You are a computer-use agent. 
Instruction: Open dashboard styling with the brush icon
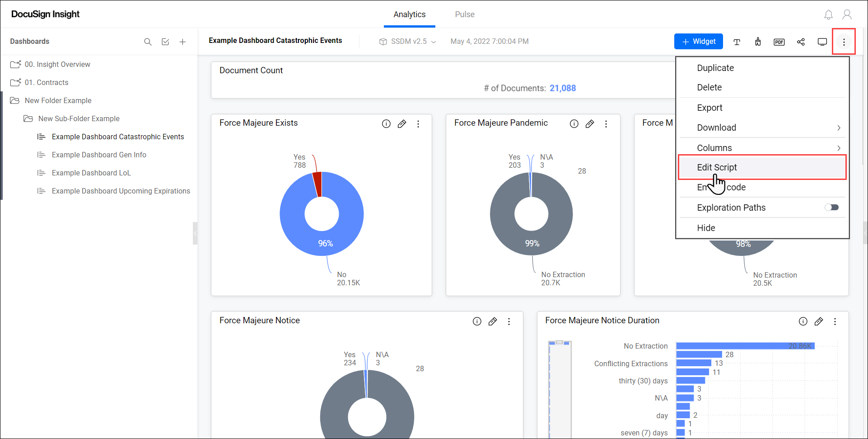pyautogui.click(x=758, y=42)
